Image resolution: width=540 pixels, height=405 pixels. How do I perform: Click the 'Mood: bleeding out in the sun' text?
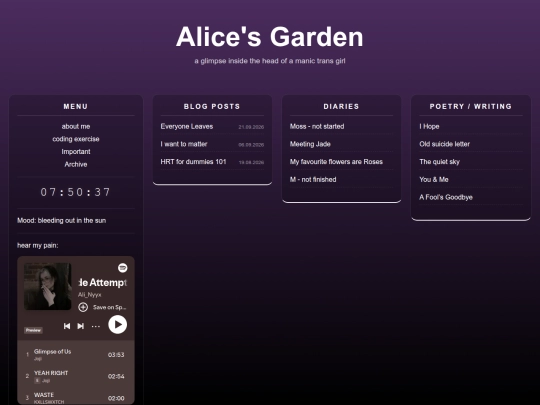tap(62, 220)
